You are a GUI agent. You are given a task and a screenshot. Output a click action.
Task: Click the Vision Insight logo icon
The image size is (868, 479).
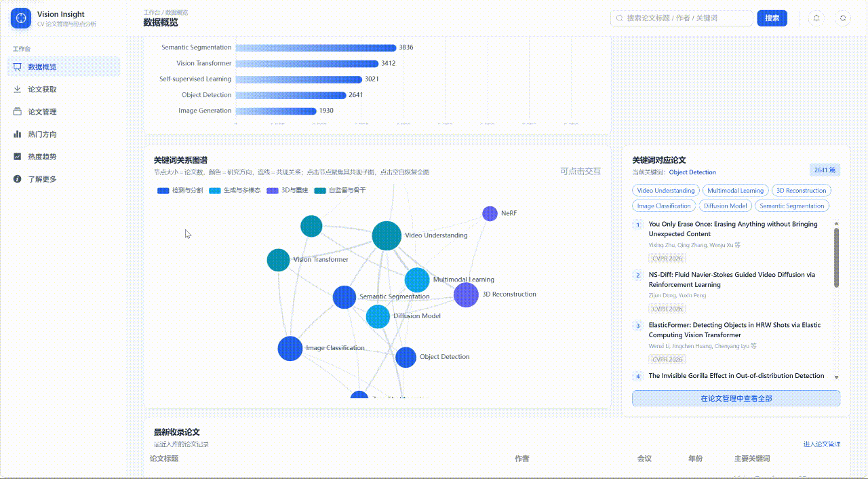pos(21,18)
